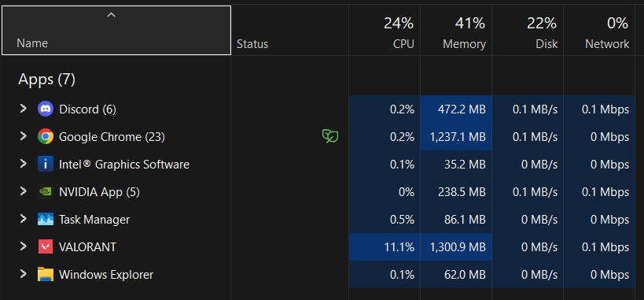The height and width of the screenshot is (300, 644).
Task: Sort by the Memory column header
Action: click(456, 30)
